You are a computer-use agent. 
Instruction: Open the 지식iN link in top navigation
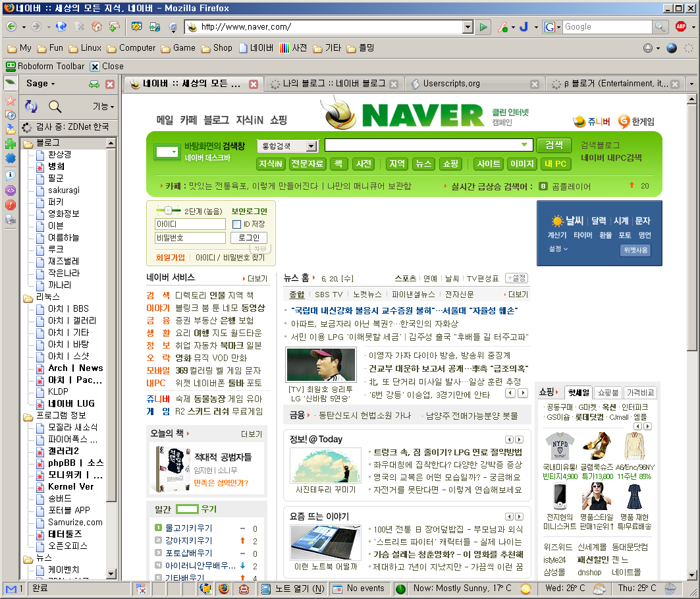pos(249,120)
